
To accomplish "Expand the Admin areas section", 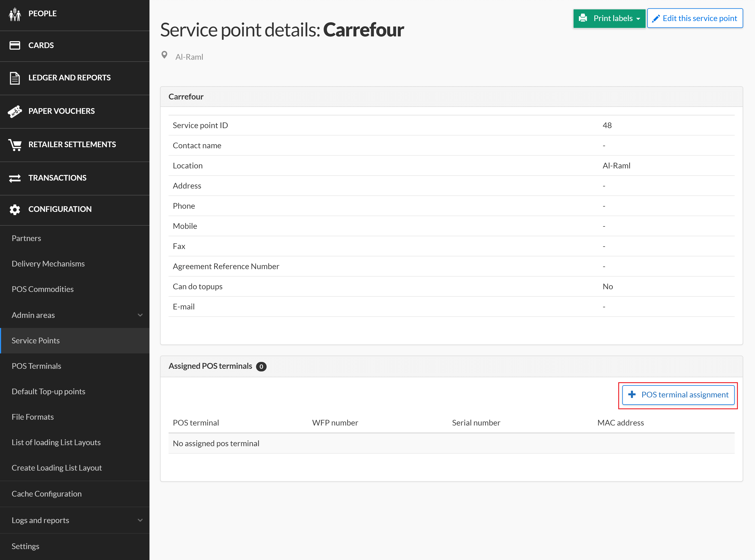I will [140, 315].
